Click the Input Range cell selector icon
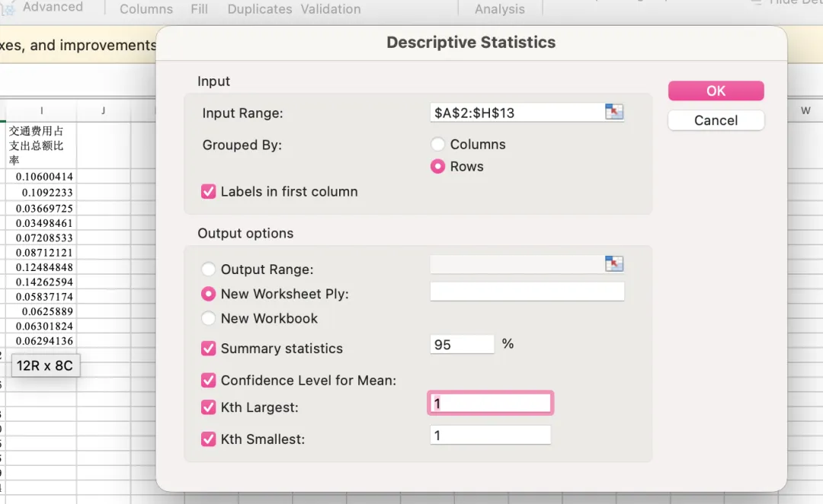The width and height of the screenshot is (823, 504). click(614, 113)
